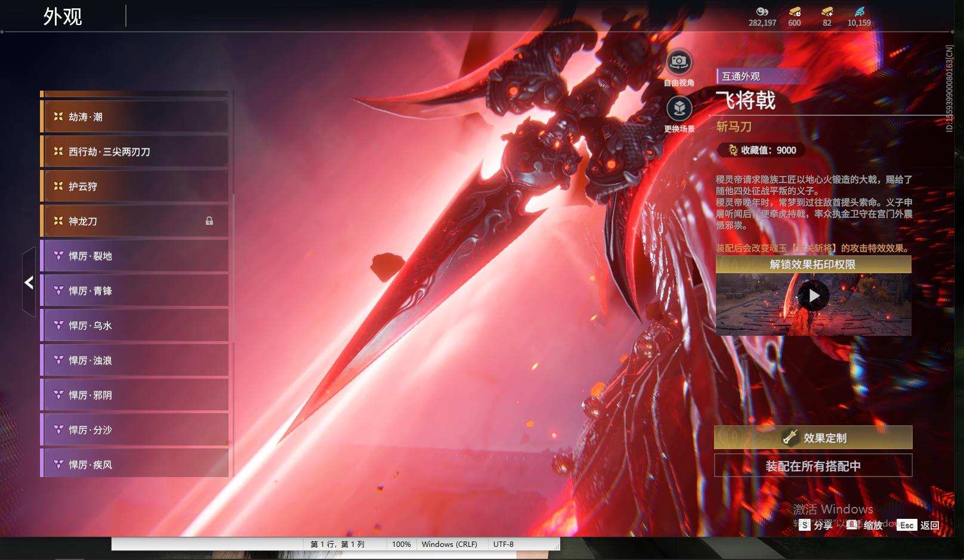Viewport: 964px width, 560px height.
Task: Click the blue feather currency showing 10,159
Action: pos(859,11)
